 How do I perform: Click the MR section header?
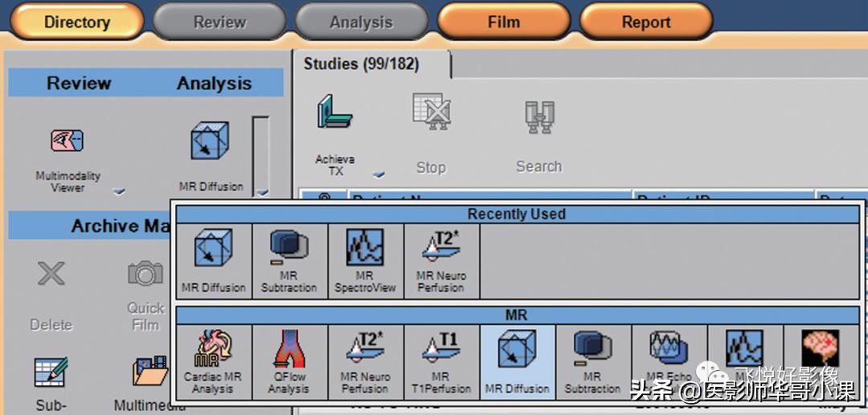coord(517,315)
